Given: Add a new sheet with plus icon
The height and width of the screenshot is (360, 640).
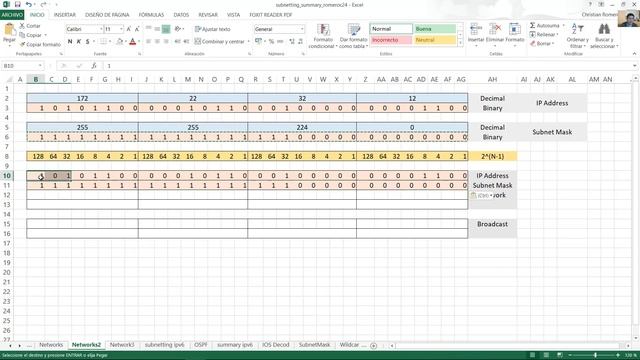Looking at the screenshot, I should pos(373,346).
